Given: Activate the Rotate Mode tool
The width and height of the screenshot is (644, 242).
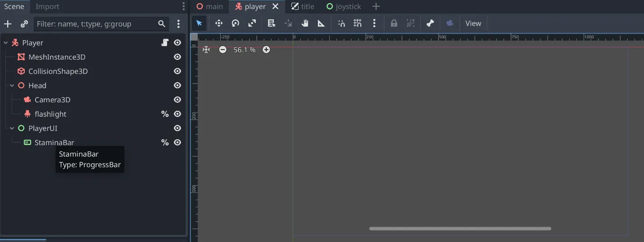Looking at the screenshot, I should pyautogui.click(x=236, y=23).
